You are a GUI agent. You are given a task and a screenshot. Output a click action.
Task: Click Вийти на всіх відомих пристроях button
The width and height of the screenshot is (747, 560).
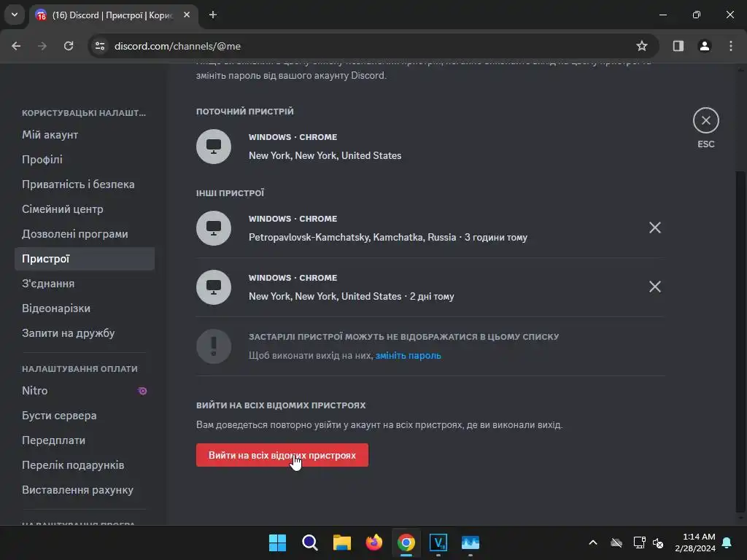coord(282,455)
